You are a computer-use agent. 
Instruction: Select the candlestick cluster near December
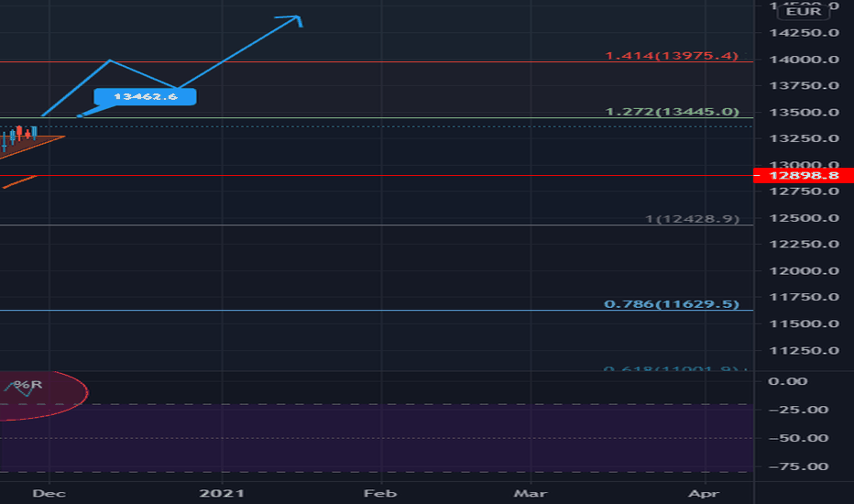[19, 137]
